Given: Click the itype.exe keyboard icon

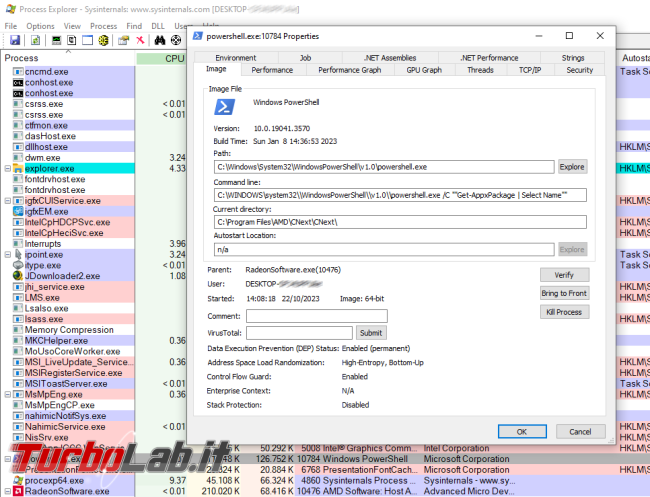Looking at the screenshot, I should point(18,265).
